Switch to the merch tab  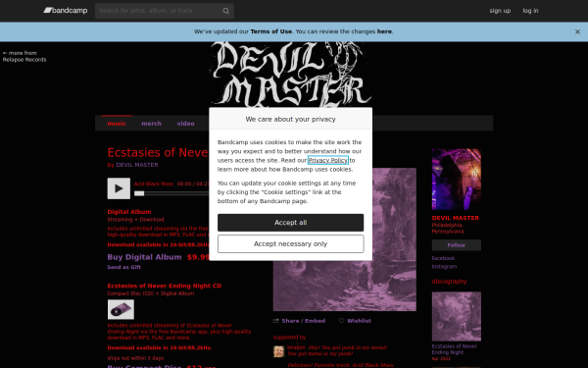point(151,124)
